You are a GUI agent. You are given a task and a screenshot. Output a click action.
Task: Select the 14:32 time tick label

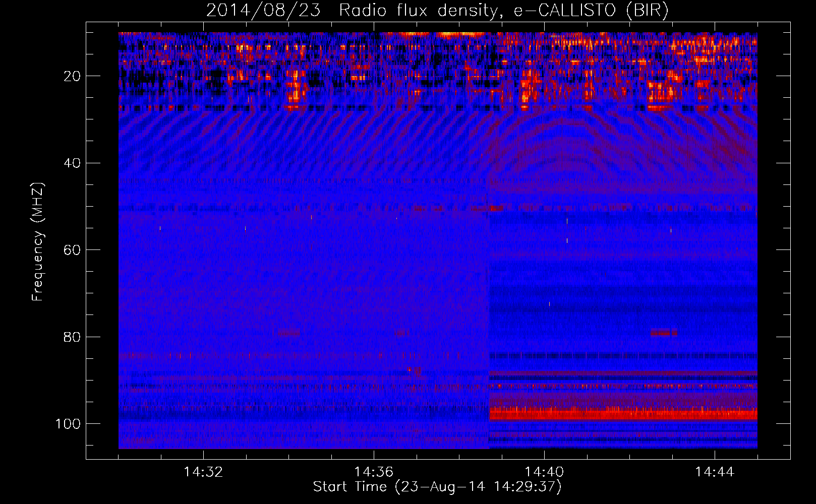[x=203, y=472]
